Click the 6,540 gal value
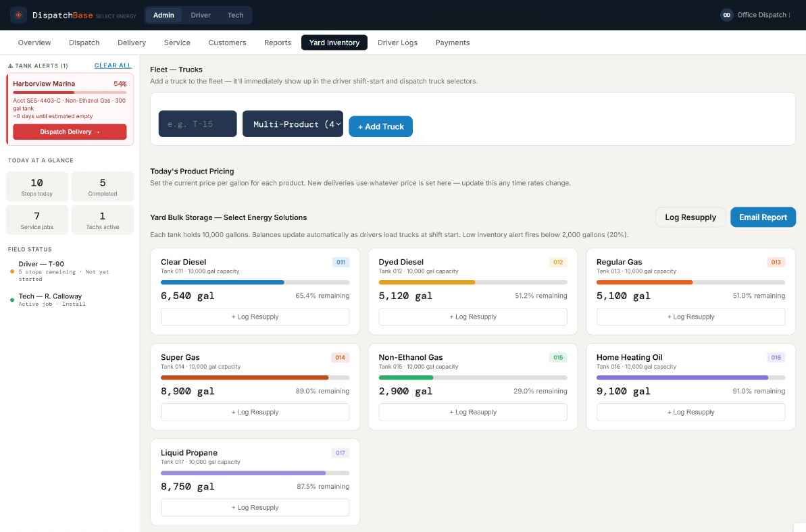Image resolution: width=806 pixels, height=532 pixels. click(x=188, y=296)
